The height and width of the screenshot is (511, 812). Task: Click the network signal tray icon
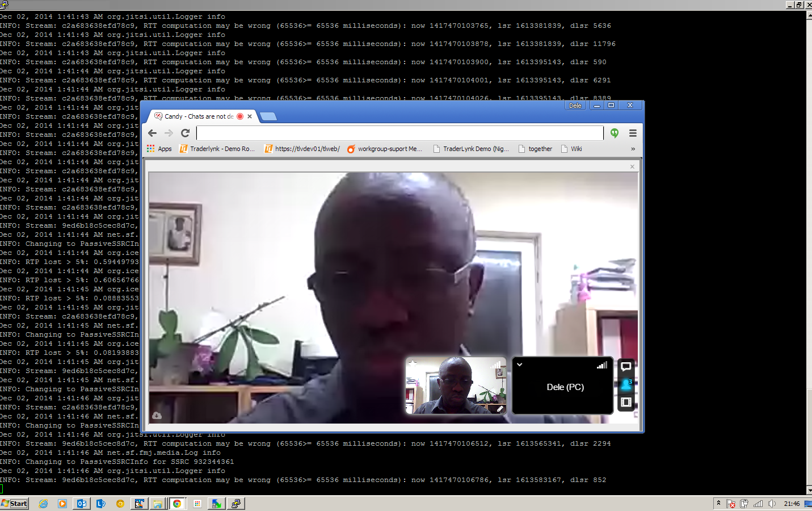[x=758, y=504]
